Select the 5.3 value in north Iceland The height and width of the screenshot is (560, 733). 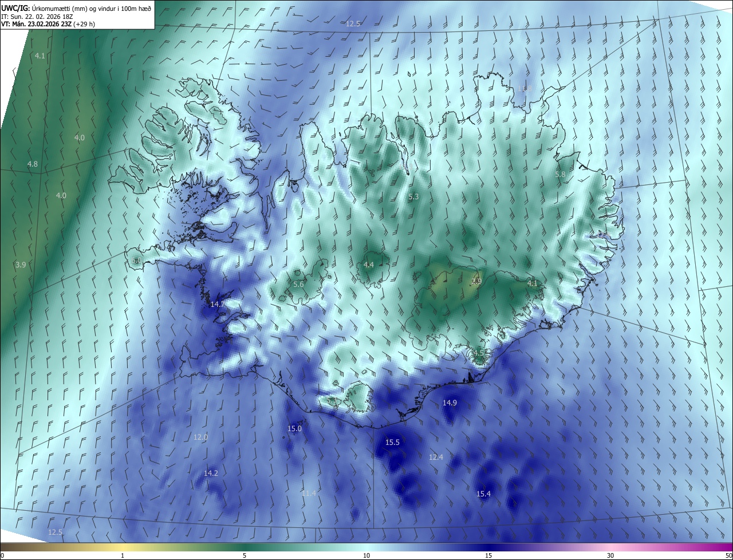pyautogui.click(x=414, y=197)
